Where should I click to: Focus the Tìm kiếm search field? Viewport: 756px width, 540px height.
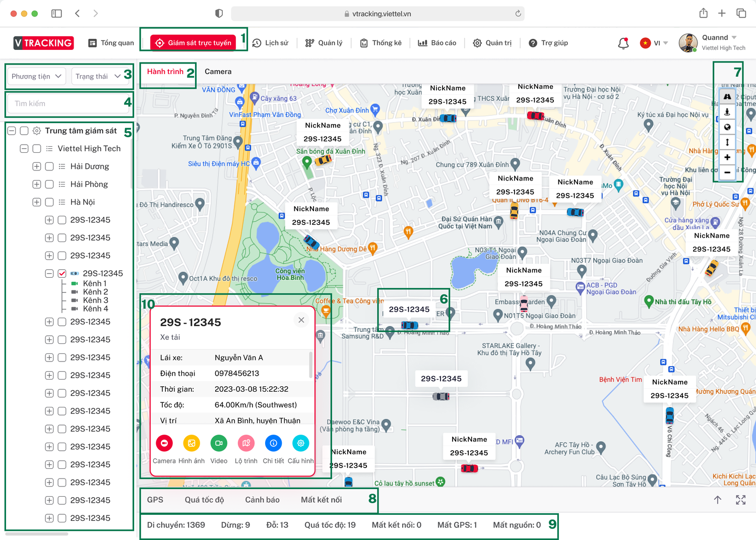pos(69,103)
